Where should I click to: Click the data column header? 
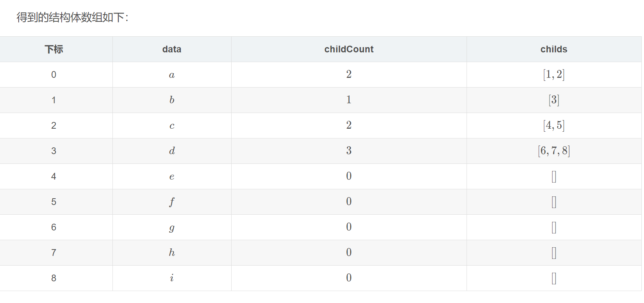pyautogui.click(x=172, y=49)
